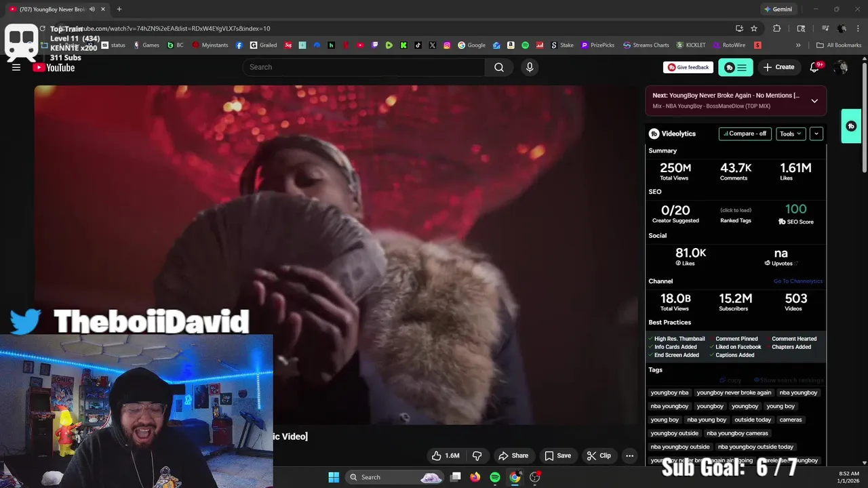Open the RotoWire bookmark

(729, 45)
